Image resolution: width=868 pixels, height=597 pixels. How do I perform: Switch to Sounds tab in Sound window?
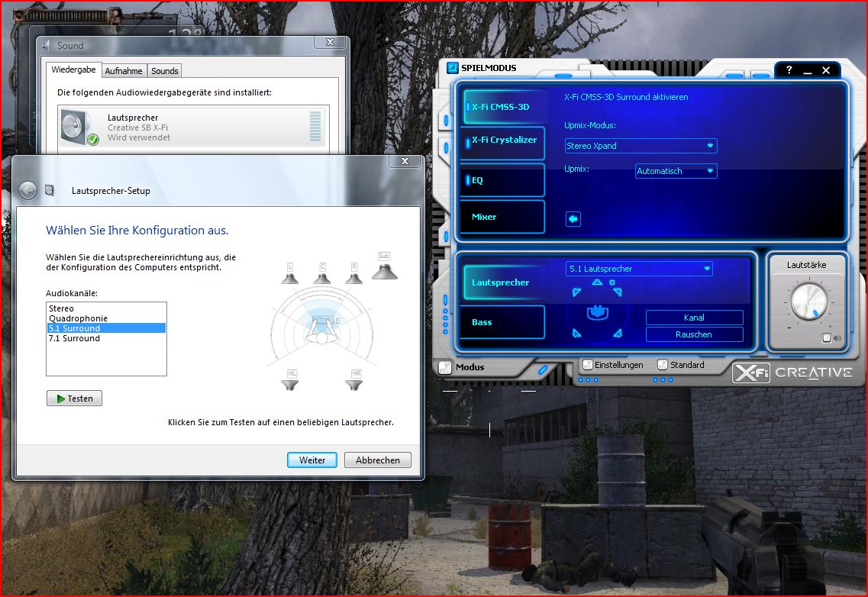(164, 71)
